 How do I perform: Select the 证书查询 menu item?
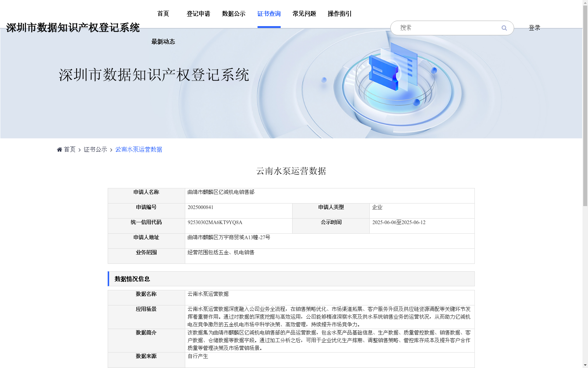pyautogui.click(x=269, y=14)
